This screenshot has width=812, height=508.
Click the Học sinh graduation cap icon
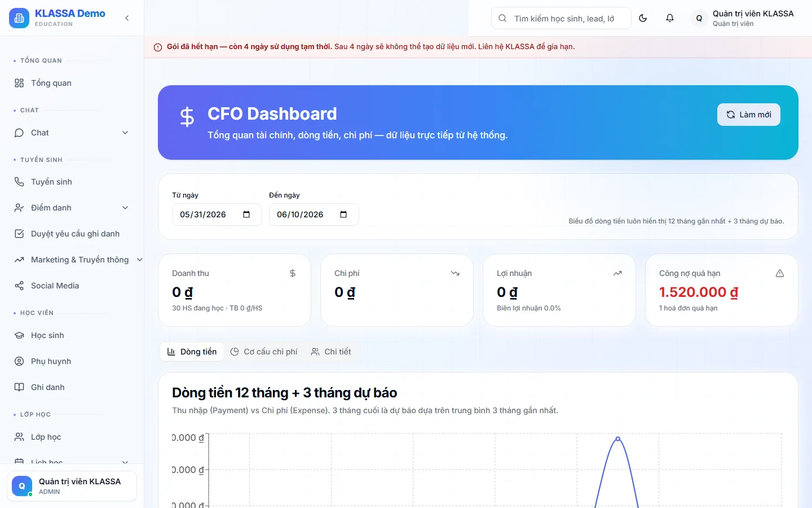coord(19,335)
